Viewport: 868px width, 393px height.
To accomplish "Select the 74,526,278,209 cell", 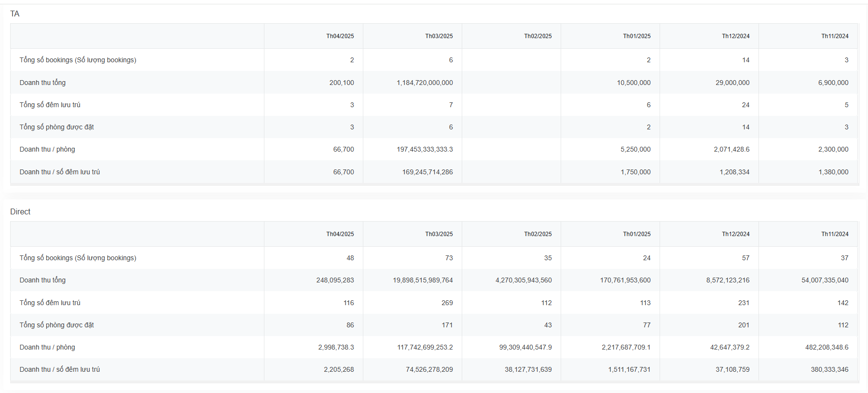I will [429, 369].
